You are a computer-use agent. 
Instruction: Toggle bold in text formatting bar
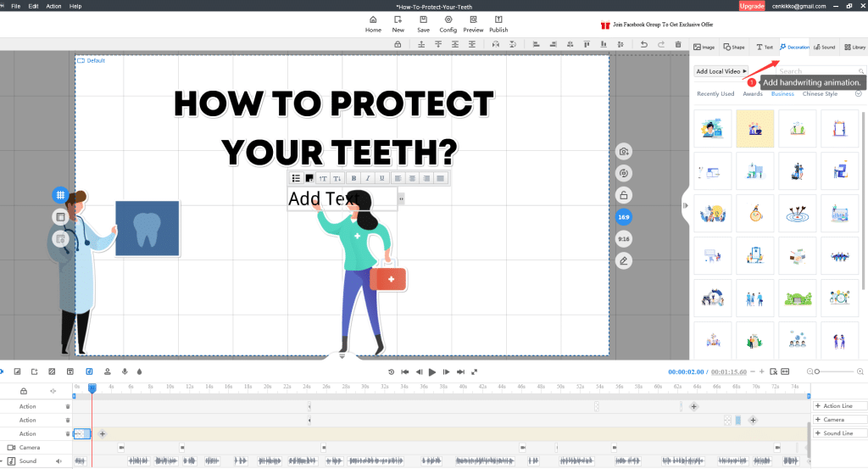tap(354, 178)
